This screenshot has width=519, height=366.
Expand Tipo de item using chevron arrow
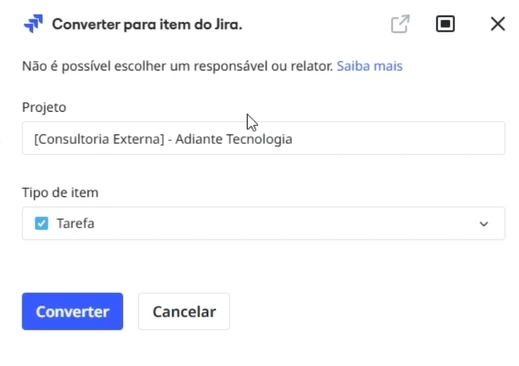coord(484,224)
